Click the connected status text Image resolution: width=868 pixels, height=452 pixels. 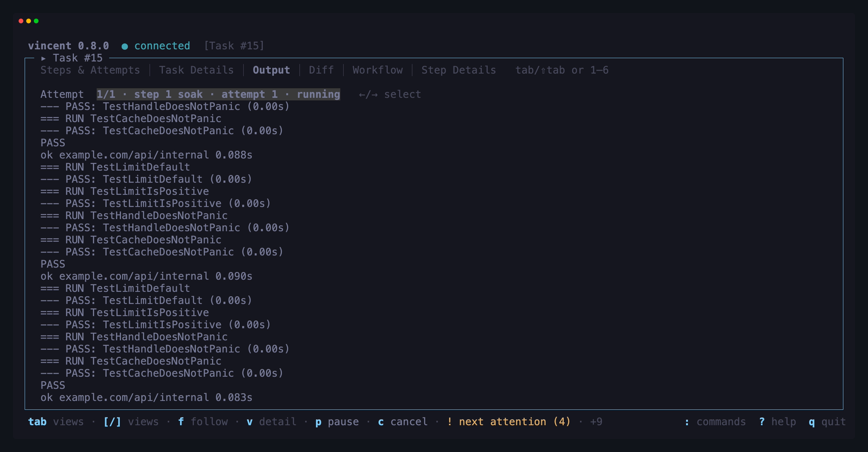[162, 46]
